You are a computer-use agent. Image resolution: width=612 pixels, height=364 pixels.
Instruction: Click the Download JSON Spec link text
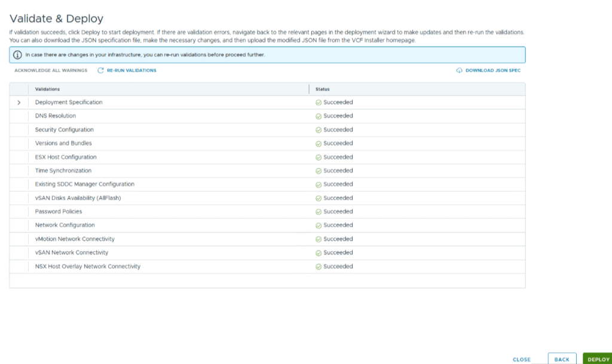[x=493, y=71]
